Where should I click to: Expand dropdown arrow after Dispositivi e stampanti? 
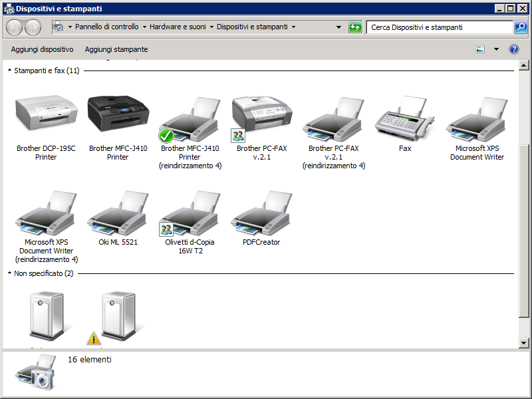[293, 27]
